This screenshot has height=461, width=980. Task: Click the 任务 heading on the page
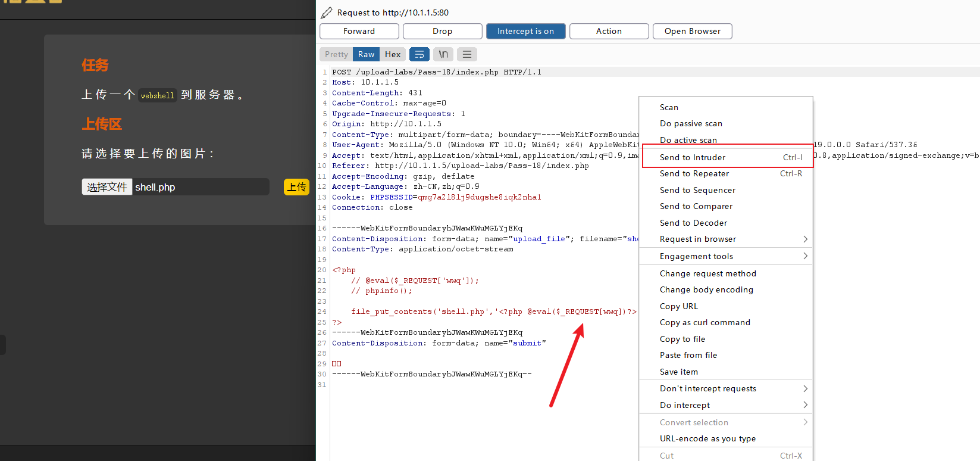tap(95, 65)
